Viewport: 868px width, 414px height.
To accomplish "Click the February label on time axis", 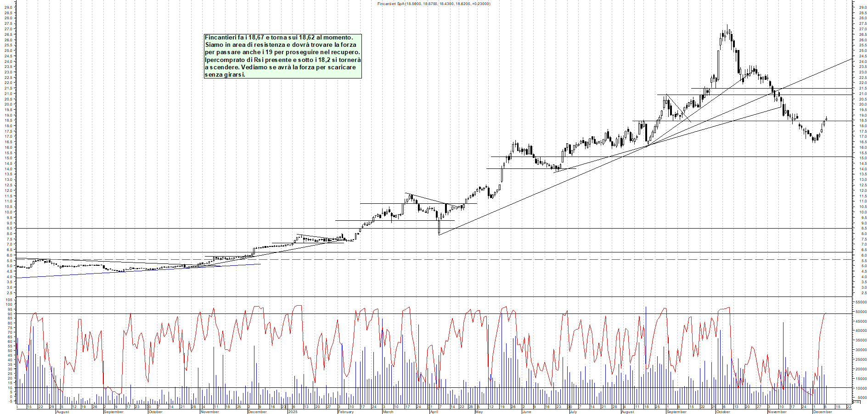I will click(345, 412).
